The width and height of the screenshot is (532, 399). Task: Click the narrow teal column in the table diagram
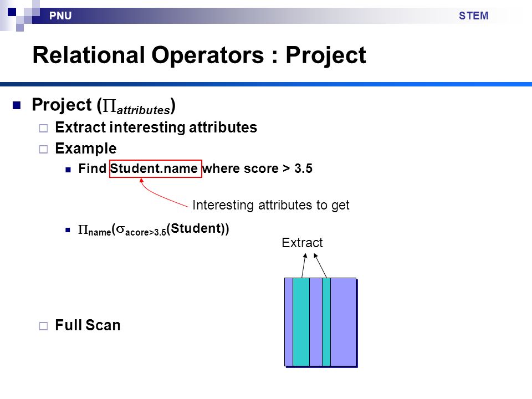pos(326,322)
